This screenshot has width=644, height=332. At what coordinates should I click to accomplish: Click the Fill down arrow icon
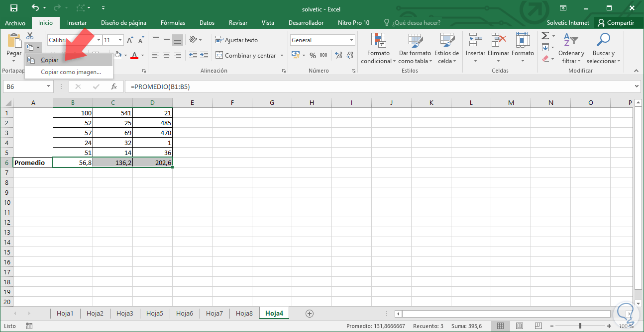(545, 47)
